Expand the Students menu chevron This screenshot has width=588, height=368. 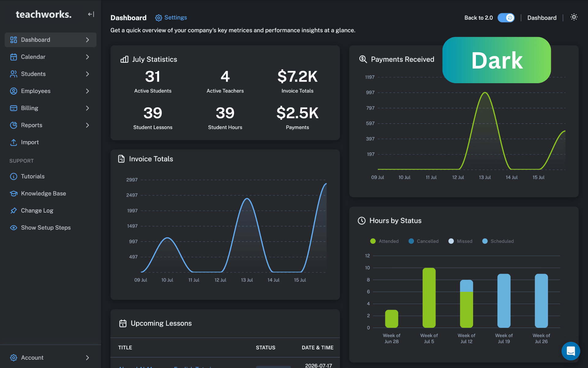tap(88, 74)
